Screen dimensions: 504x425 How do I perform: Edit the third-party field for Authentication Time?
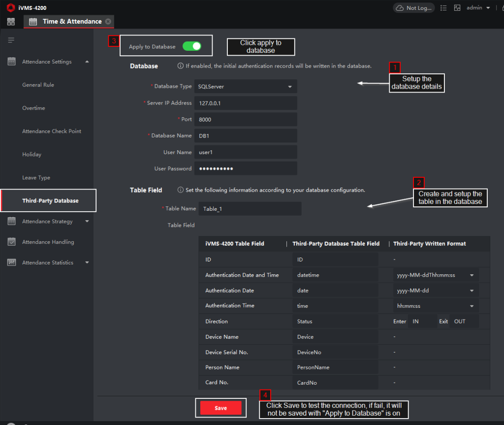[x=335, y=306]
